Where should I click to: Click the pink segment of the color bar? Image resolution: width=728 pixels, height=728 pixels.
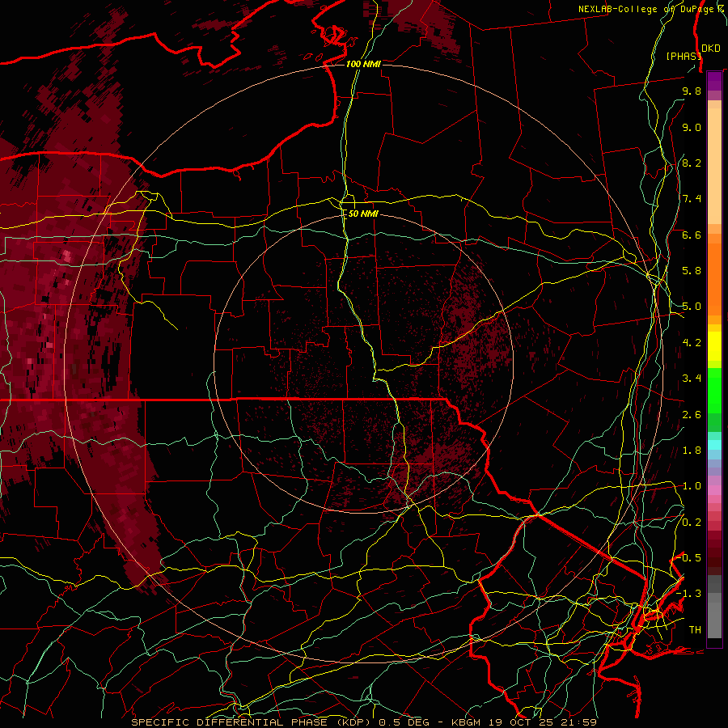(714, 490)
